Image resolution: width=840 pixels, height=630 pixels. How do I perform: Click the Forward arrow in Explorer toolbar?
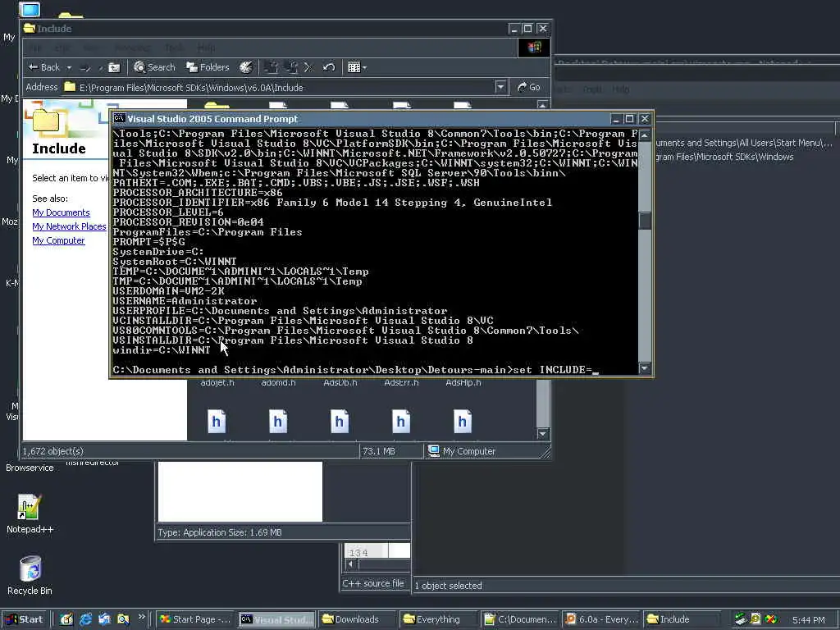pos(85,67)
